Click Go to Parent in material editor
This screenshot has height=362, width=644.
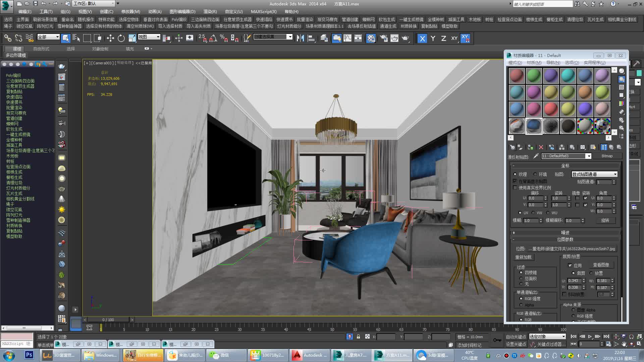pos(611,147)
